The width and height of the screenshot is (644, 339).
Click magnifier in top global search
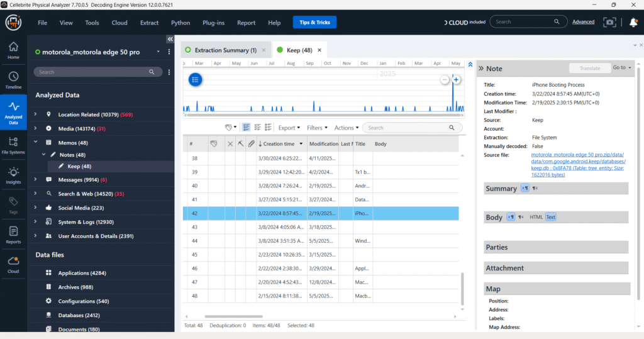point(557,22)
